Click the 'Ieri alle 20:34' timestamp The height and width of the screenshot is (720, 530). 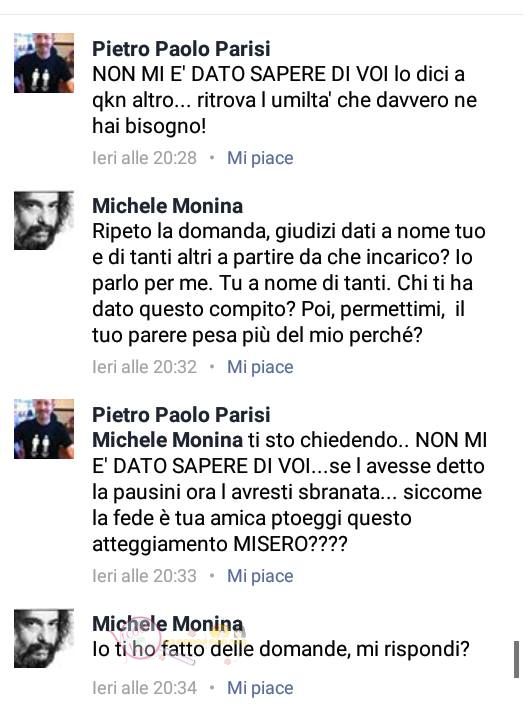[144, 688]
